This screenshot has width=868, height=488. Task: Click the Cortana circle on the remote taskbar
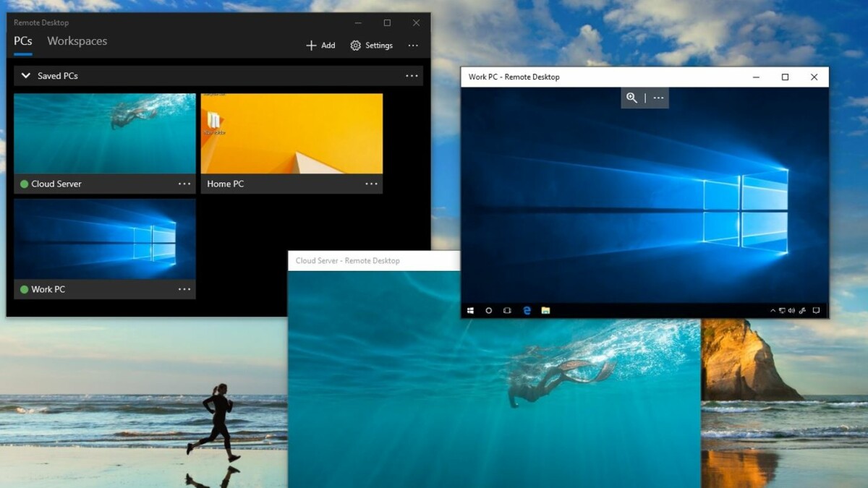point(489,311)
